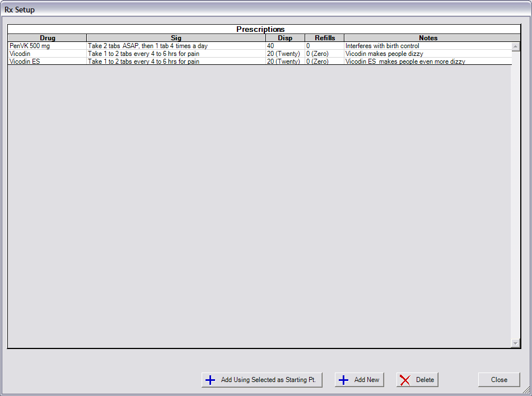The height and width of the screenshot is (396, 532).
Task: Click note 'Vicodin makes people dizzy'
Action: [384, 54]
